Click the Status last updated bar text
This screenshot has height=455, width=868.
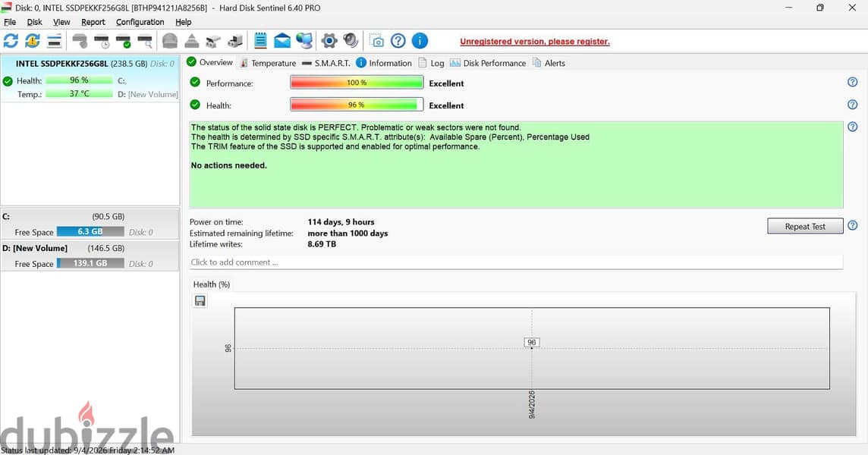[89, 450]
